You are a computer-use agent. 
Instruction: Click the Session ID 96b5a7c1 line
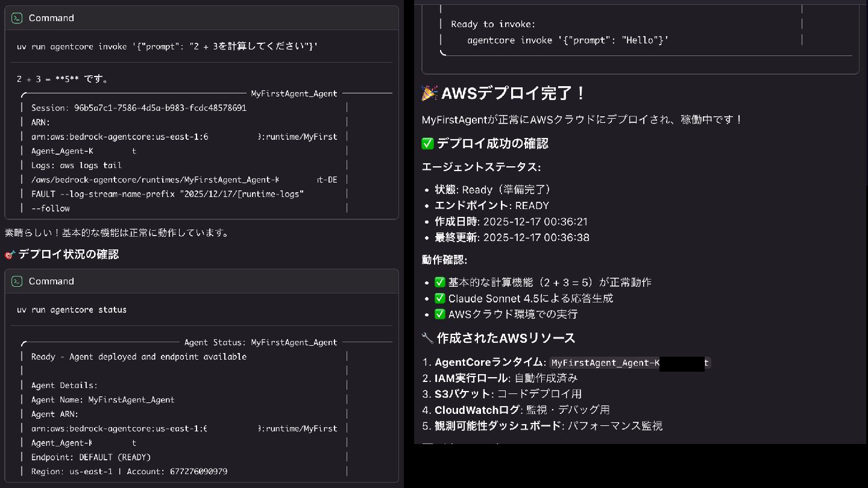pos(139,108)
